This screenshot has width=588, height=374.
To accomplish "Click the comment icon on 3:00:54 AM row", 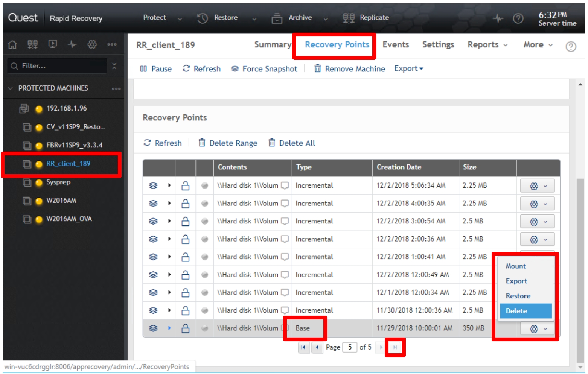I will pyautogui.click(x=285, y=221).
